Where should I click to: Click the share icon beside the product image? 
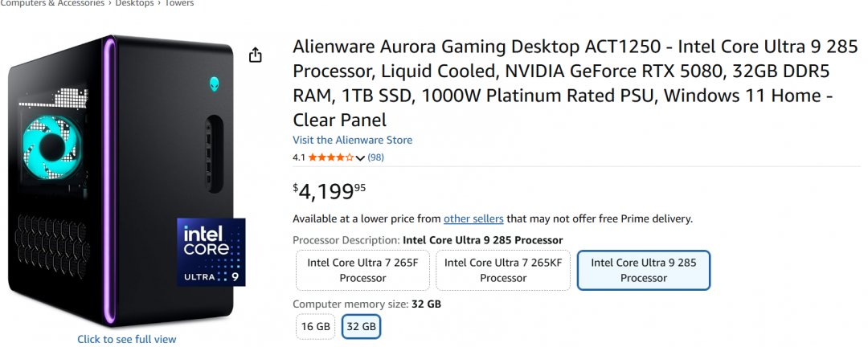(x=255, y=55)
